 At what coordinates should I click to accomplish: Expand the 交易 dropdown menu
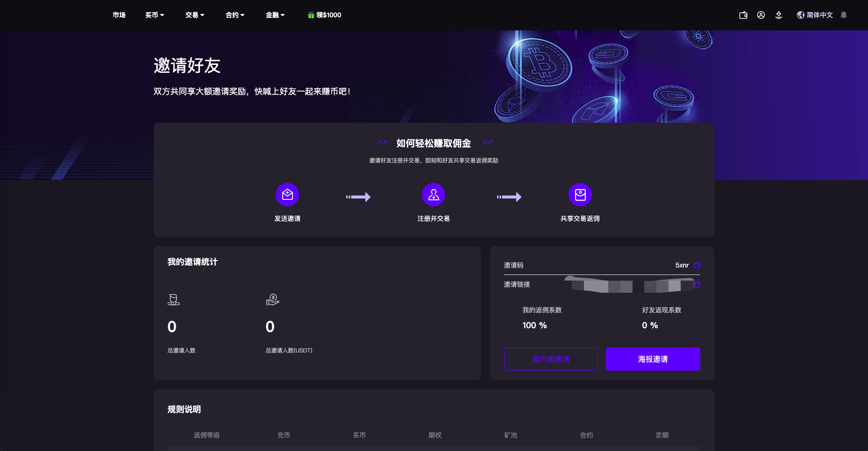coord(195,15)
